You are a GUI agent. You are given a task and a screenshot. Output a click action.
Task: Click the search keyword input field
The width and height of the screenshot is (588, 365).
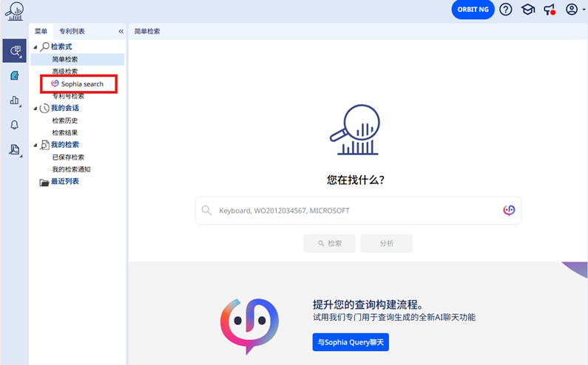tap(358, 211)
